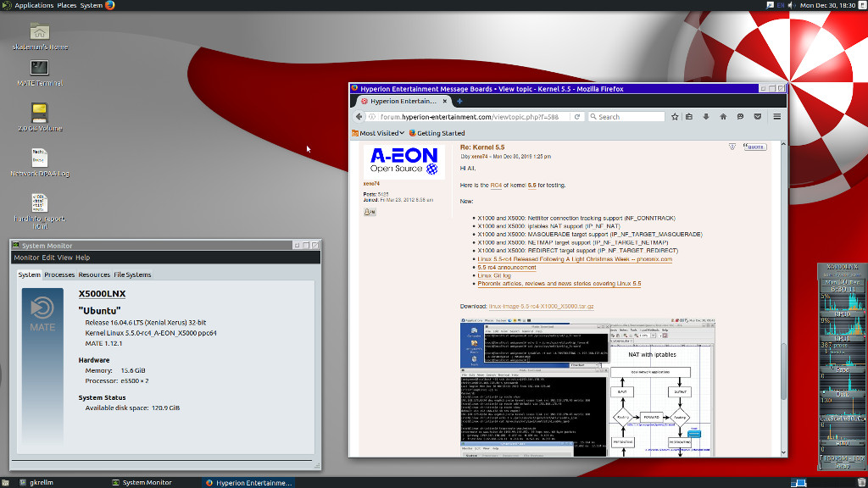Viewport: 868px width, 488px height.
Task: Switch to System Monitor taskbar button
Action: click(x=142, y=482)
